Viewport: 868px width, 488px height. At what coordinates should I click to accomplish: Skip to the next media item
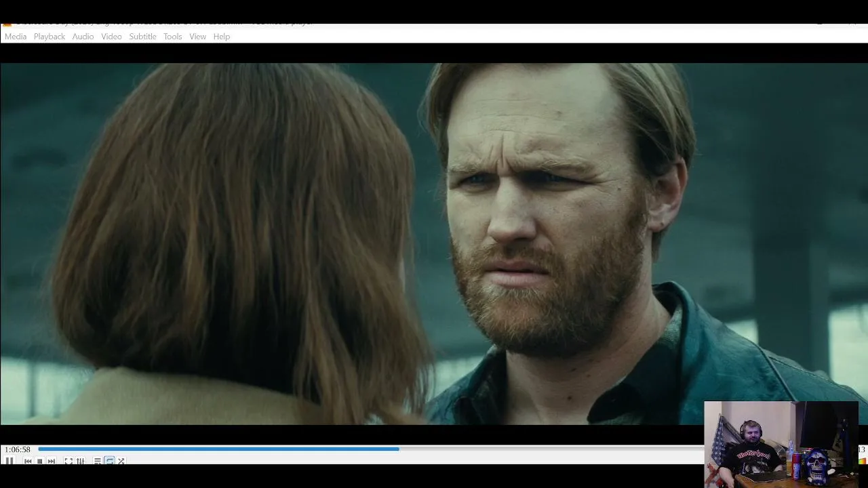pyautogui.click(x=52, y=461)
